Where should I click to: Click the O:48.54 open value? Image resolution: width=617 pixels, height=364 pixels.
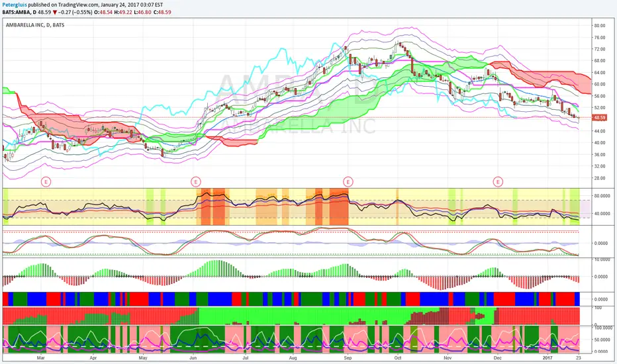103,12
